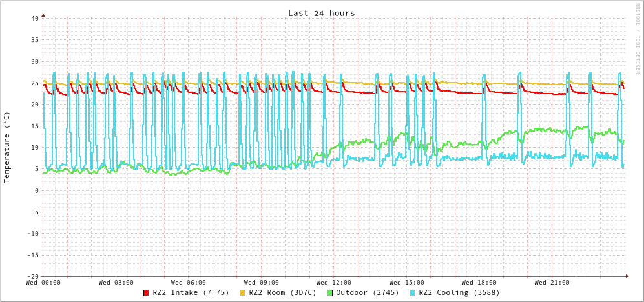Select the "RZ2 Room (3D7C)" legend text
This screenshot has width=644, height=302.
tap(282, 292)
